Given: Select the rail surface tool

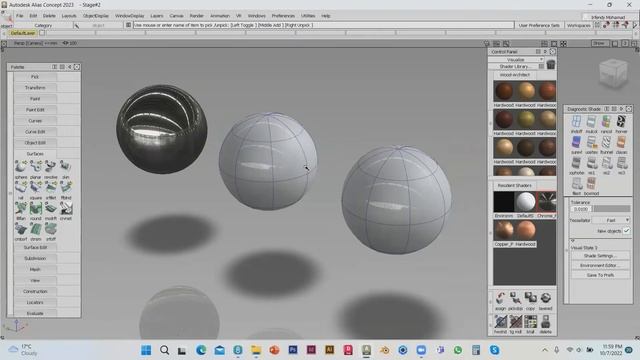Looking at the screenshot, I should click(21, 187).
